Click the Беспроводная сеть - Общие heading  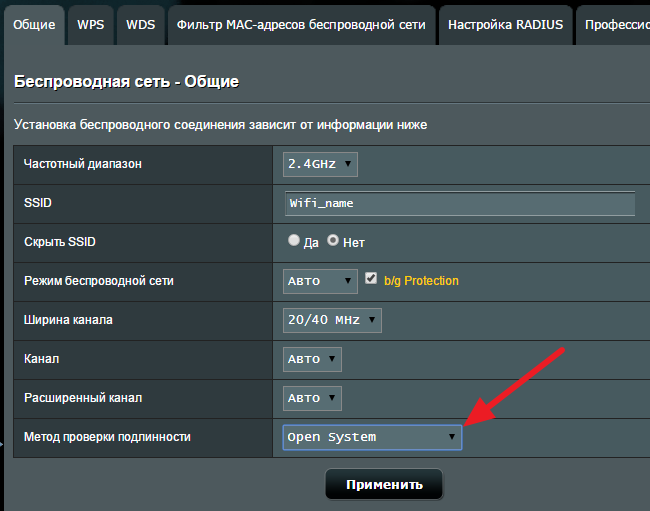pyautogui.click(x=126, y=81)
